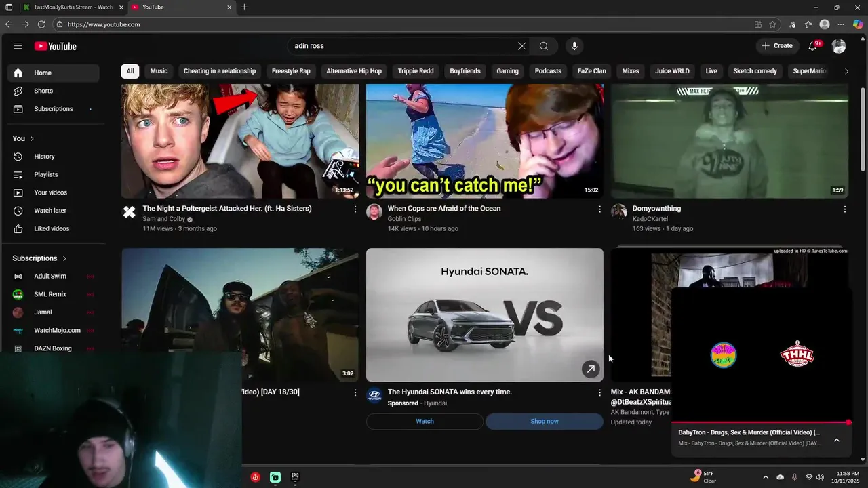The image size is (868, 488).
Task: Open options for When Cops are Afraid video
Action: click(x=599, y=209)
